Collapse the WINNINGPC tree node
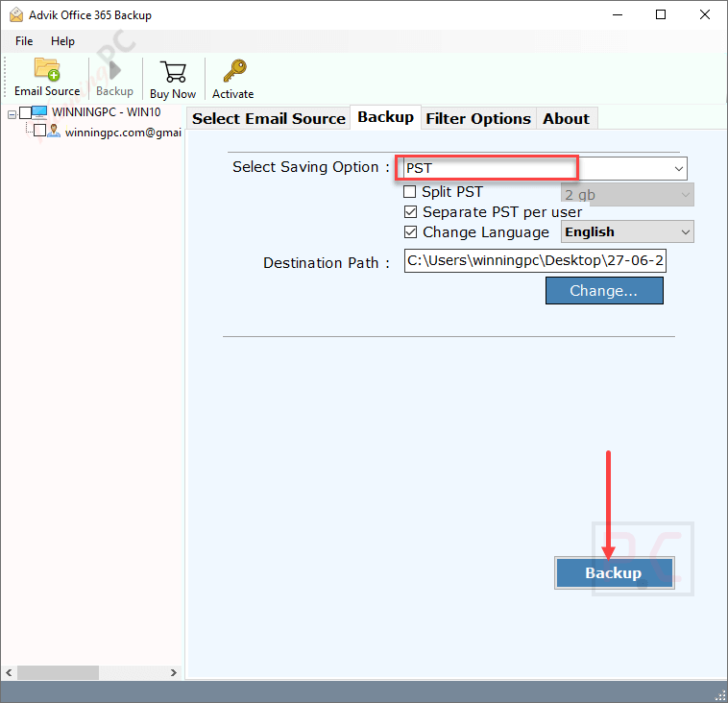Image resolution: width=728 pixels, height=703 pixels. (12, 114)
